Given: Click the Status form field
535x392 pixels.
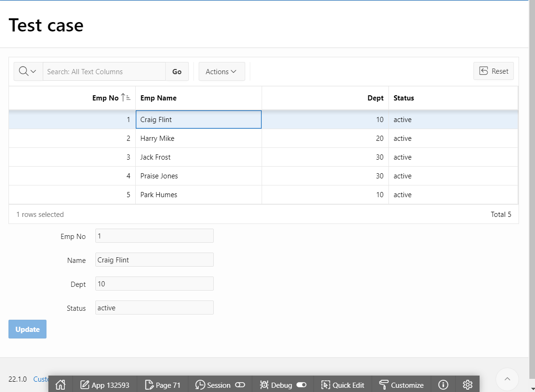Looking at the screenshot, I should coord(154,307).
